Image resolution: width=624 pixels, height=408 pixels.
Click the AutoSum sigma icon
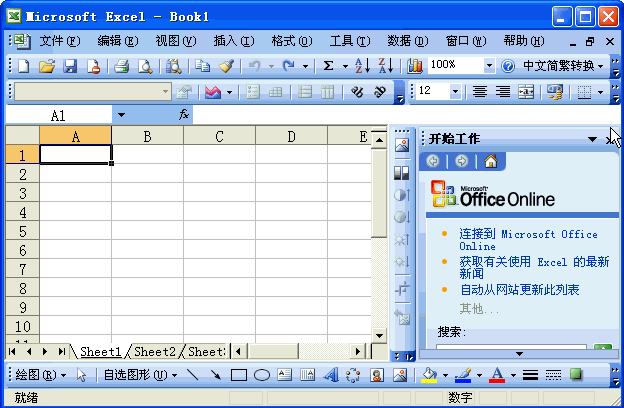[328, 66]
